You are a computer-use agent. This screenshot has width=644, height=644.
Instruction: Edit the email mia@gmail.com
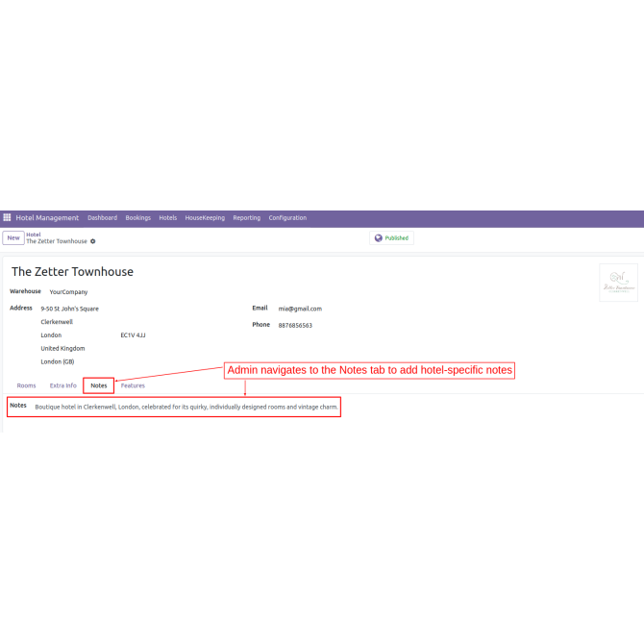pos(300,309)
